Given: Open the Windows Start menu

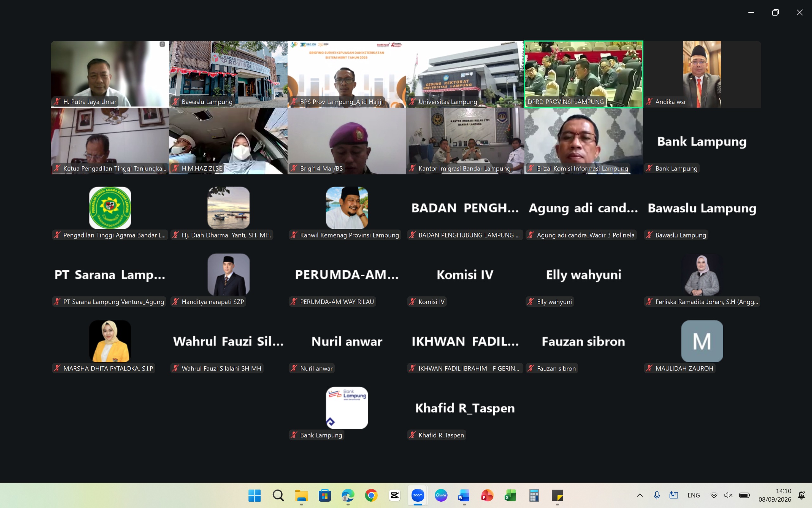Looking at the screenshot, I should pyautogui.click(x=254, y=495).
